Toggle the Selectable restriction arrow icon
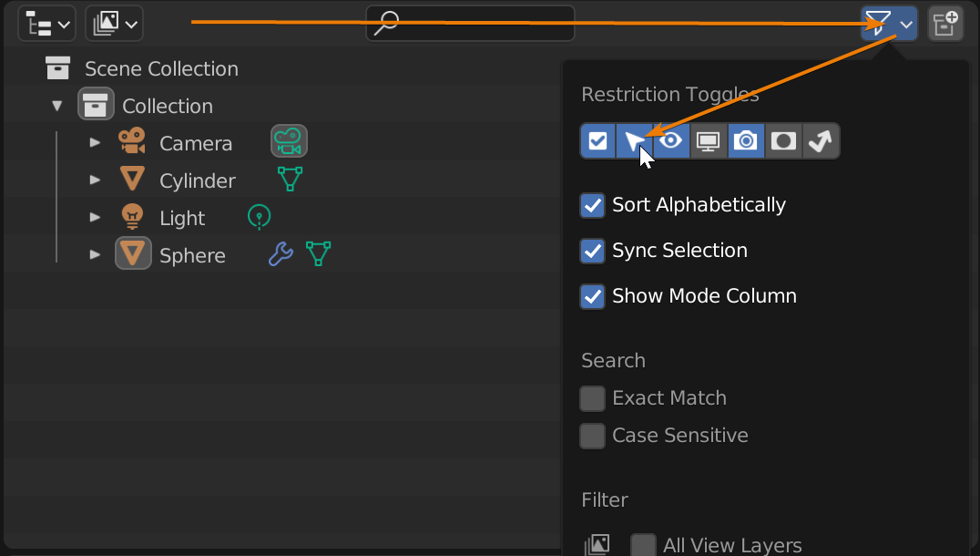 tap(635, 141)
